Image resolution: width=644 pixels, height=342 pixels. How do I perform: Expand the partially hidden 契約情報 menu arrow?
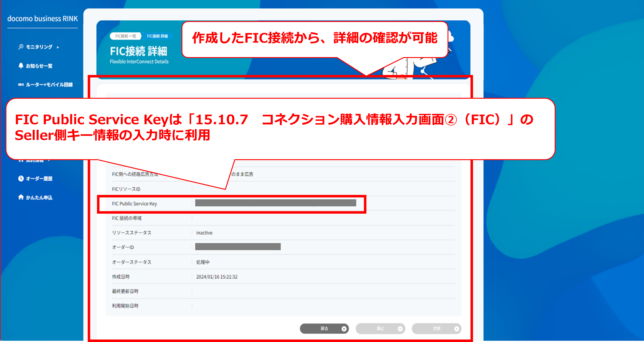click(49, 161)
